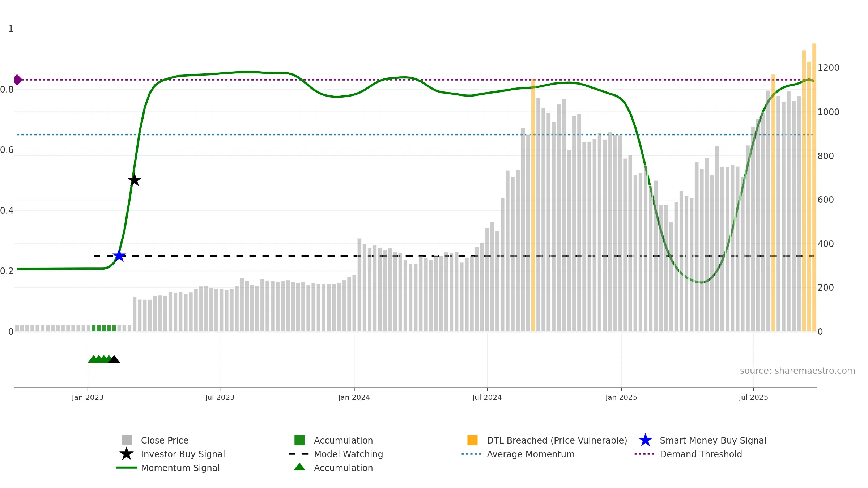
Task: Click black star Investor Buy legend icon
Action: (x=127, y=454)
